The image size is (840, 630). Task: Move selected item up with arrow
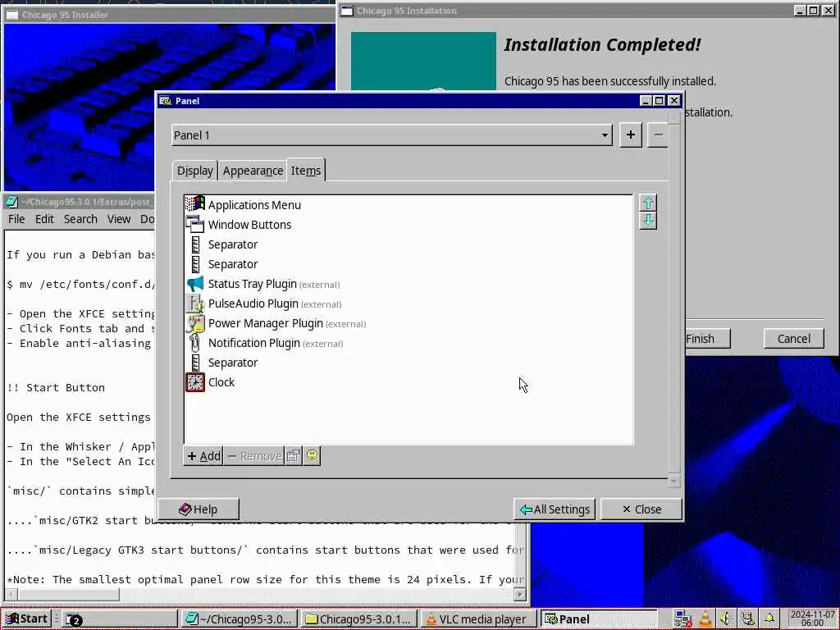648,203
